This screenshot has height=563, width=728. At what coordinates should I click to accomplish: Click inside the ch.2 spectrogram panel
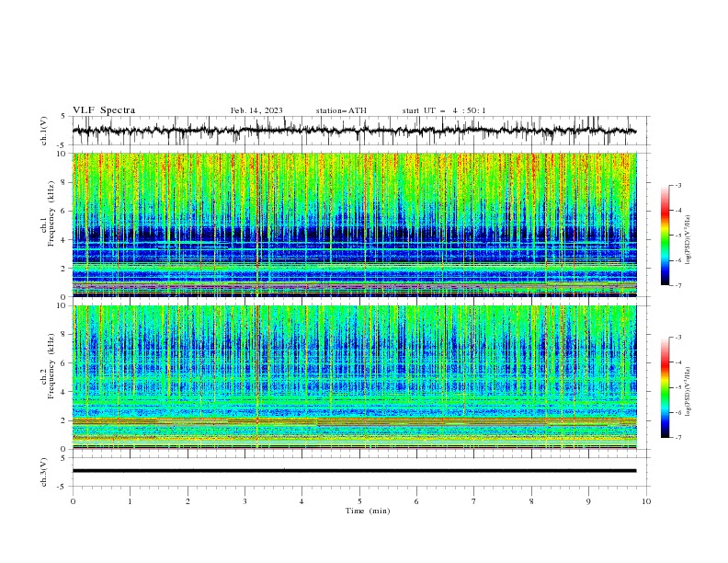(354, 377)
